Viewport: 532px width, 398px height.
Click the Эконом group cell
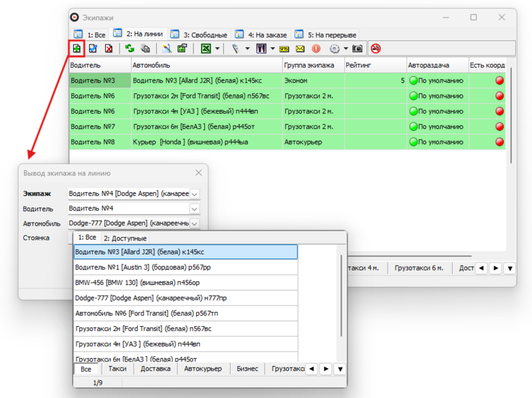point(313,80)
